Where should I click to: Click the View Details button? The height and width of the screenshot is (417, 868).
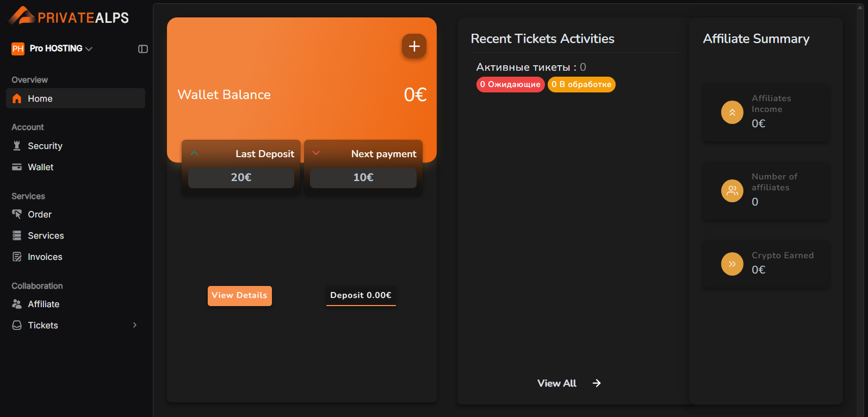(x=239, y=296)
